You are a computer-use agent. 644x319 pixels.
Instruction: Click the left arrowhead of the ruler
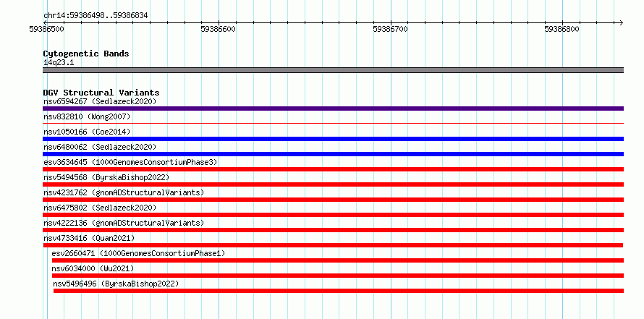[45, 22]
